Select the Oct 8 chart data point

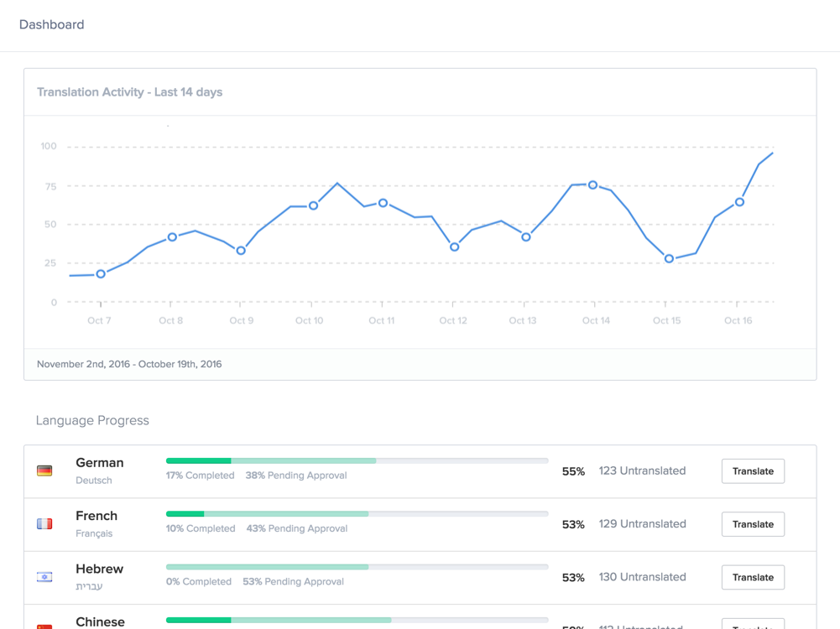click(172, 237)
